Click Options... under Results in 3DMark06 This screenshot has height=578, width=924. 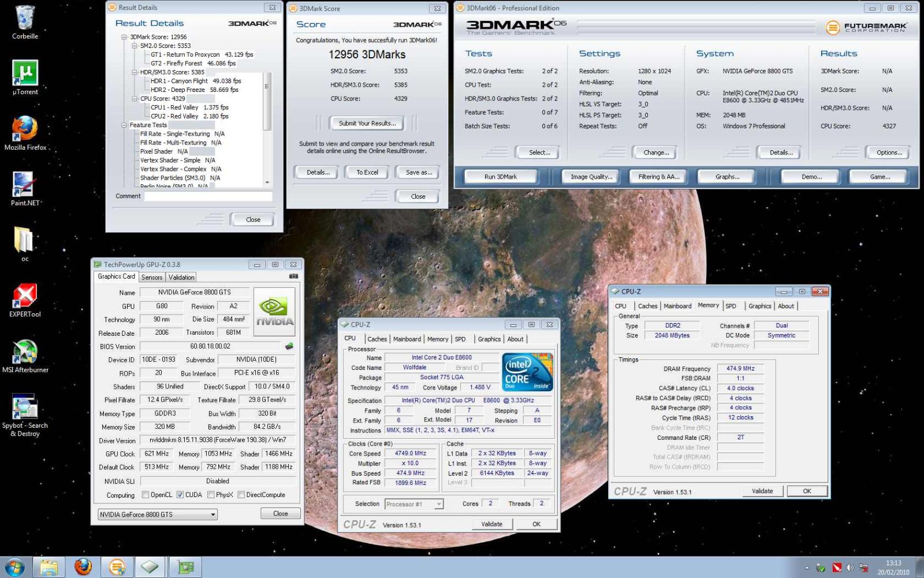tap(889, 153)
